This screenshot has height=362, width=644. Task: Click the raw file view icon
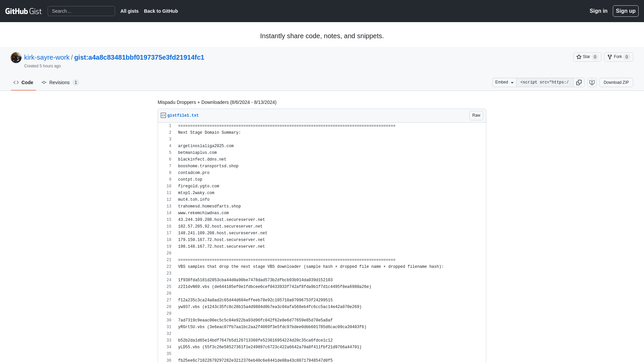click(476, 115)
